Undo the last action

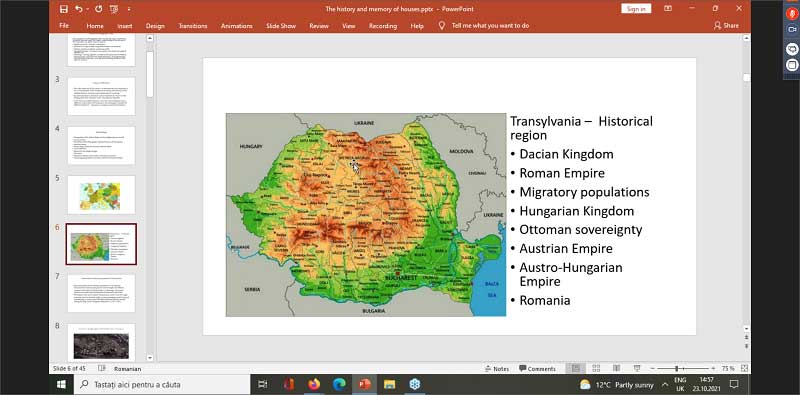click(79, 9)
